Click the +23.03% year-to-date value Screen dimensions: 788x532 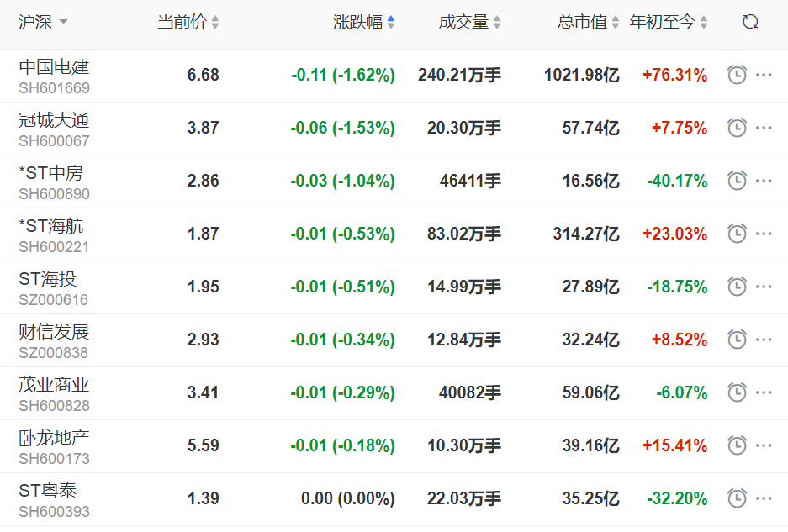(675, 234)
